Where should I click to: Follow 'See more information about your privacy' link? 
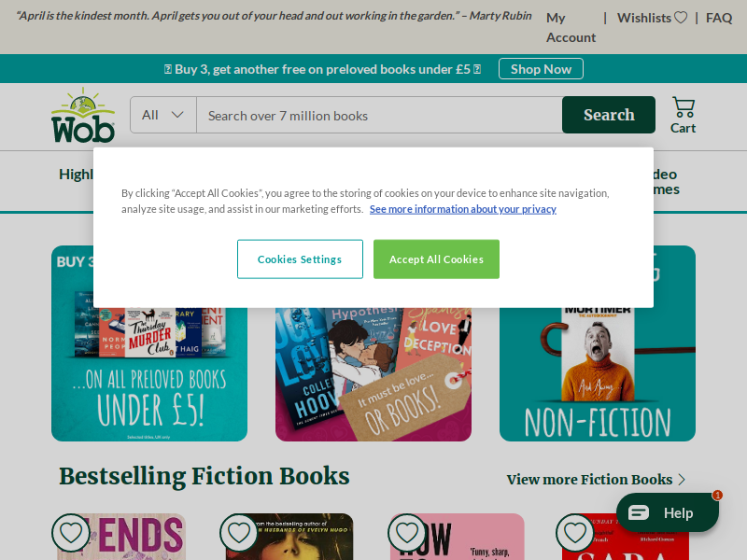463,209
